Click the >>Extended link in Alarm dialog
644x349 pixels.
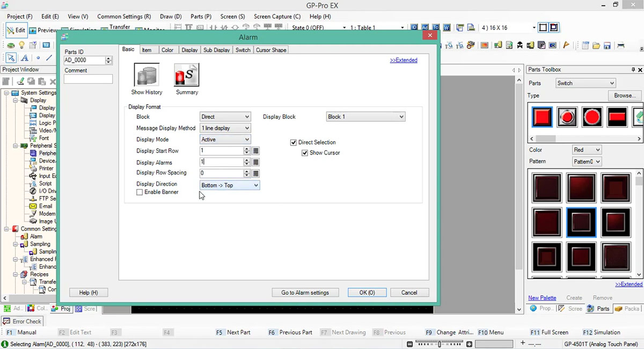[404, 60]
